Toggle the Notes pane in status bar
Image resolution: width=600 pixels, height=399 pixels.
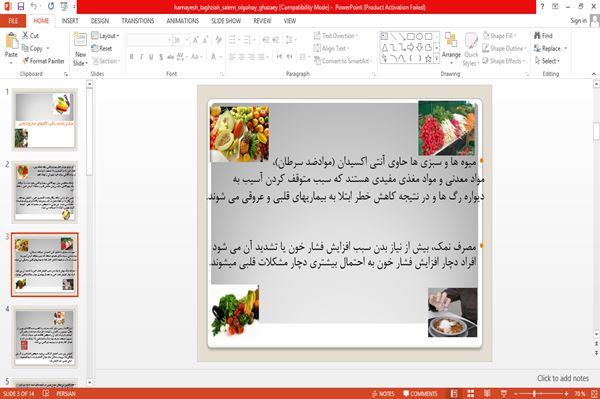pos(383,394)
